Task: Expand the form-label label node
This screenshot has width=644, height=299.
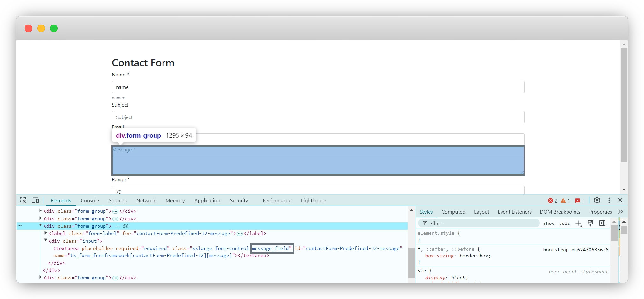Action: 46,233
